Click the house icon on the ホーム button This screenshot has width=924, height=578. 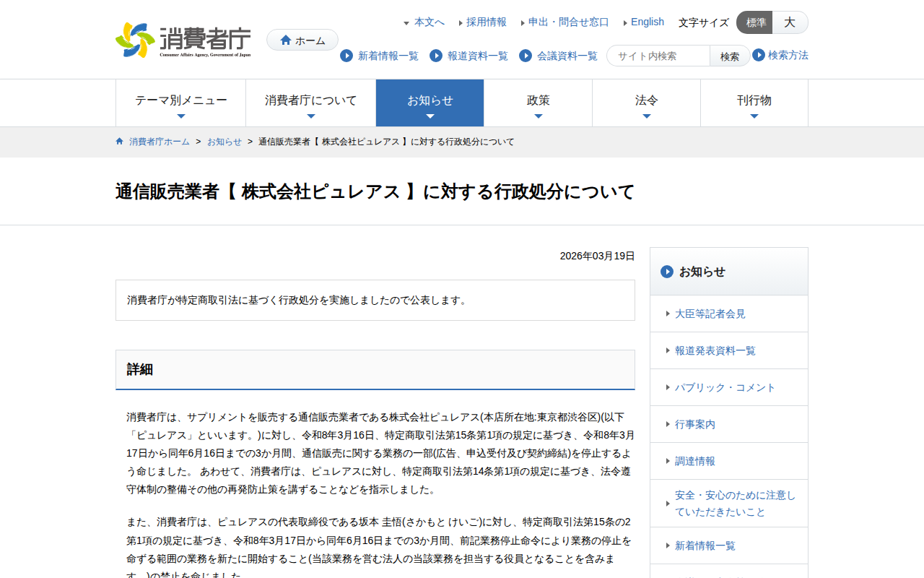click(286, 40)
